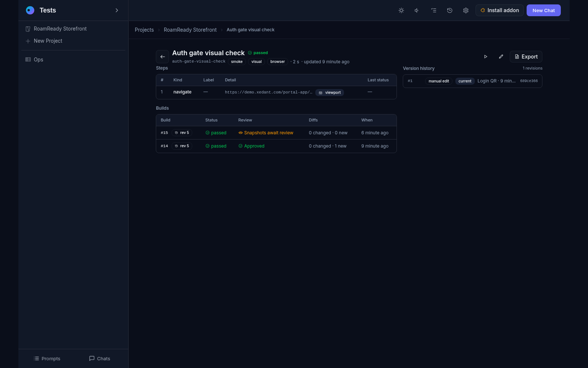This screenshot has width=588, height=368.
Task: Go to Projects breadcrumb
Action: coord(144,30)
